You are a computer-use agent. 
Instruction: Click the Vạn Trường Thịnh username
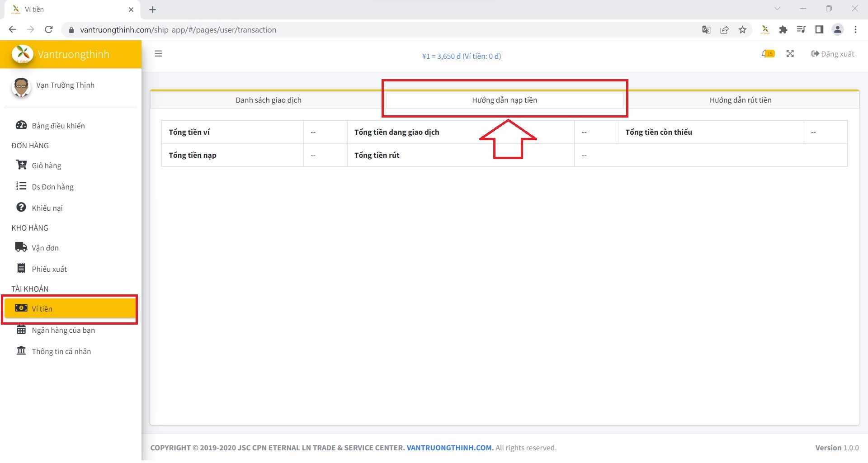[x=66, y=85]
